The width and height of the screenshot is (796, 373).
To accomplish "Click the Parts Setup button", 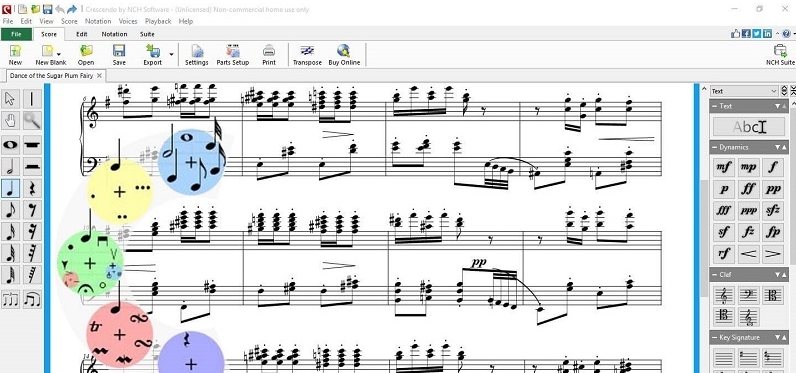I will point(233,55).
